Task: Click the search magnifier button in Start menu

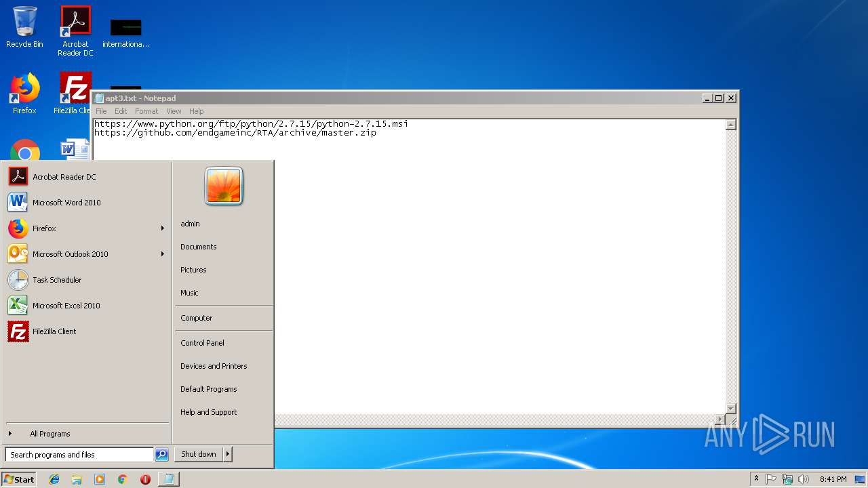Action: point(161,455)
